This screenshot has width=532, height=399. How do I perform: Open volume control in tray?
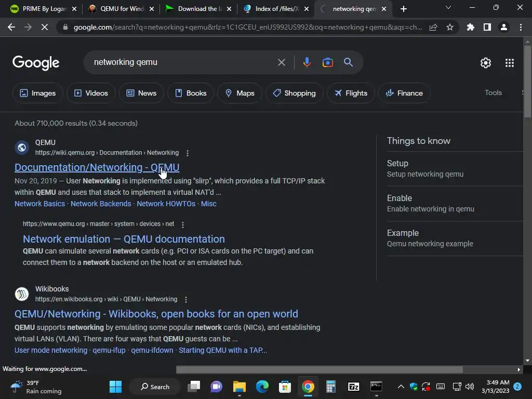(470, 387)
